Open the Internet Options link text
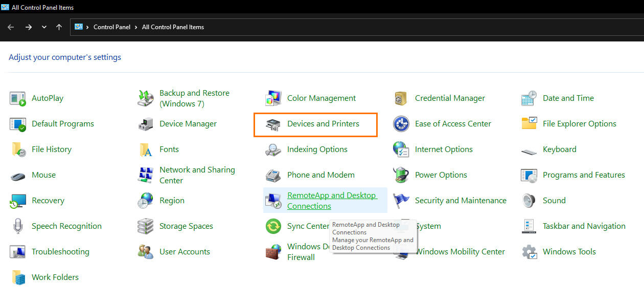The width and height of the screenshot is (644, 303). pos(444,149)
